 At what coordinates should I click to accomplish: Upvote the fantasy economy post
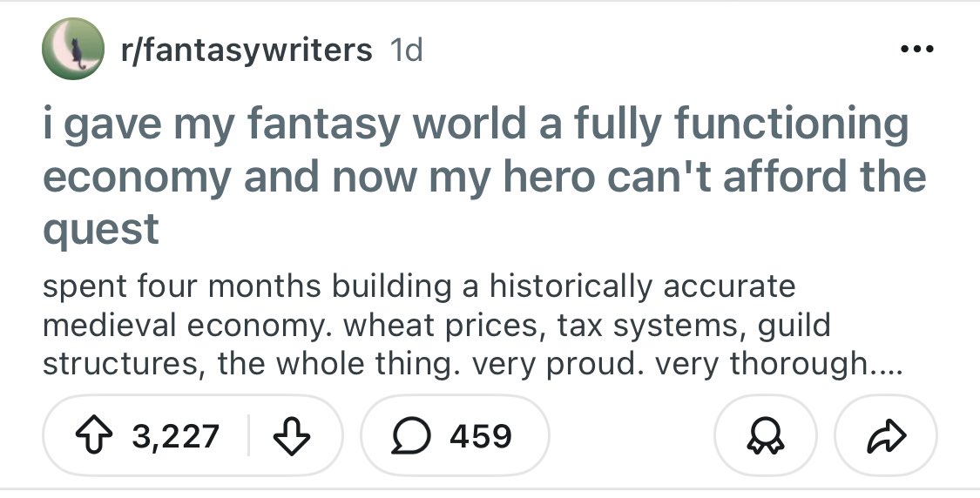click(x=96, y=434)
